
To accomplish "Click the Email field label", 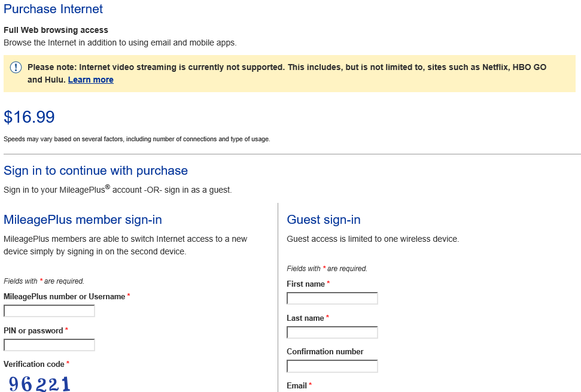I will point(297,386).
